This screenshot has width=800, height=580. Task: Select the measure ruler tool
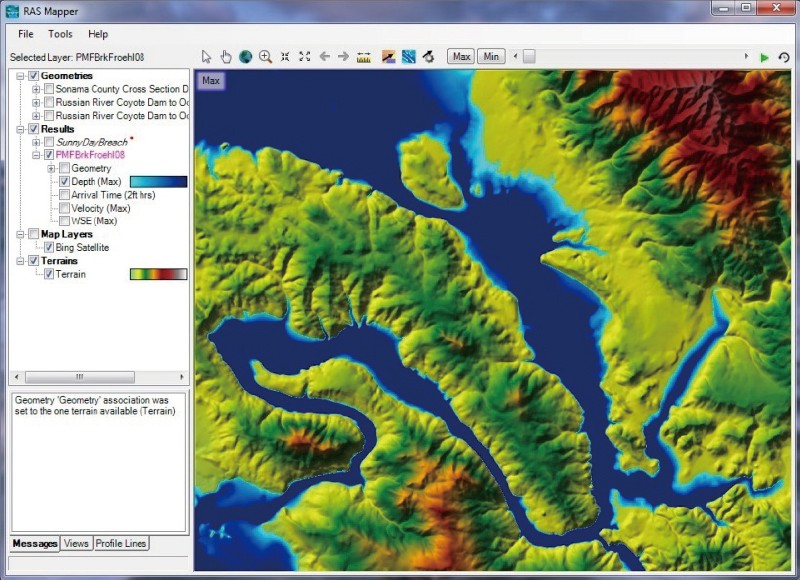point(363,57)
